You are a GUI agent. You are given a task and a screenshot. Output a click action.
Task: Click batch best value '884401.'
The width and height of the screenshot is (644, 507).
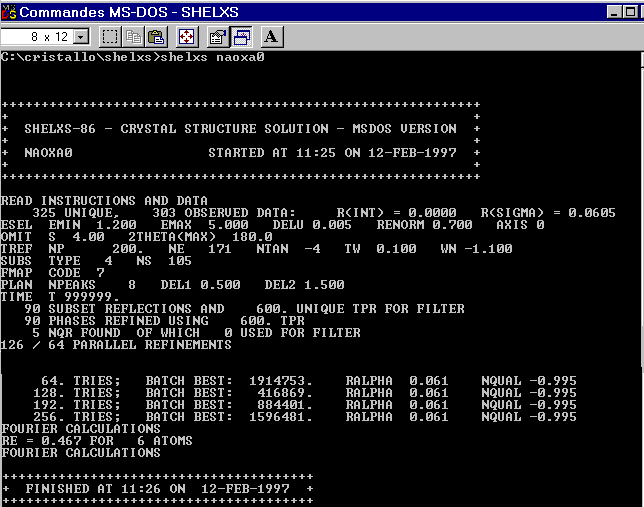click(285, 405)
